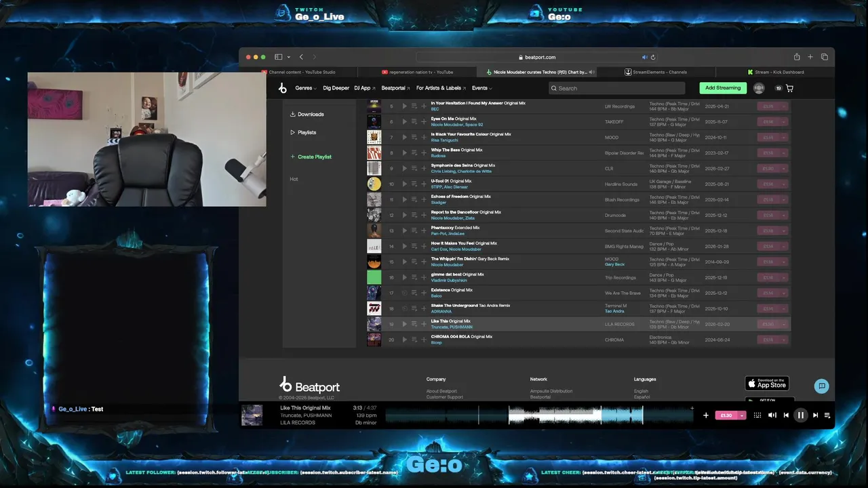Add gimme dat beat to queue

click(x=414, y=277)
